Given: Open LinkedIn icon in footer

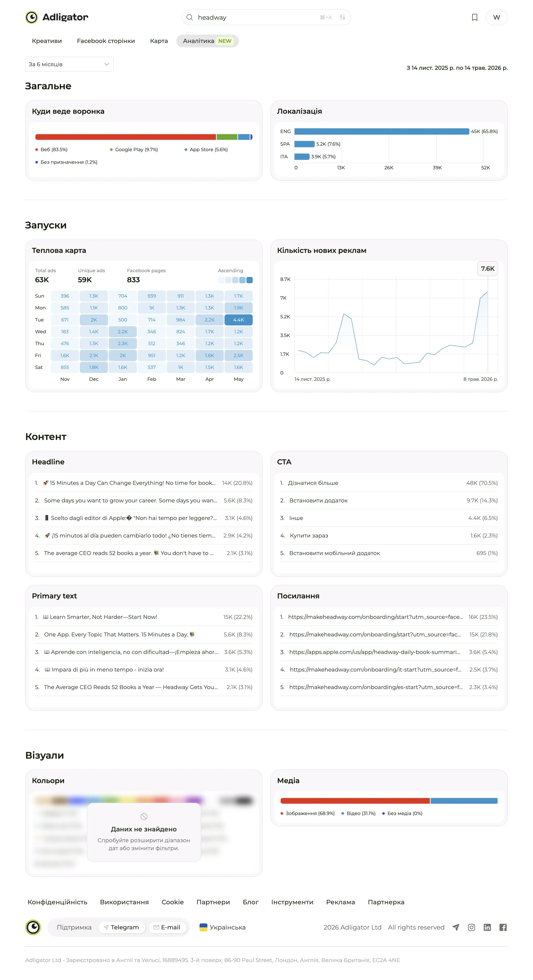Looking at the screenshot, I should click(487, 927).
